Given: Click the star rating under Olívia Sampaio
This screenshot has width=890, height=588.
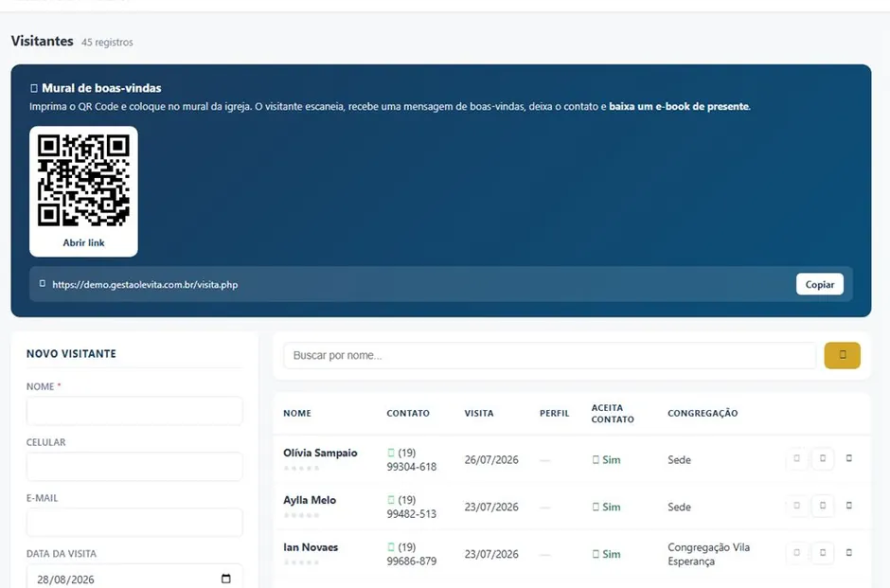Looking at the screenshot, I should click(301, 469).
